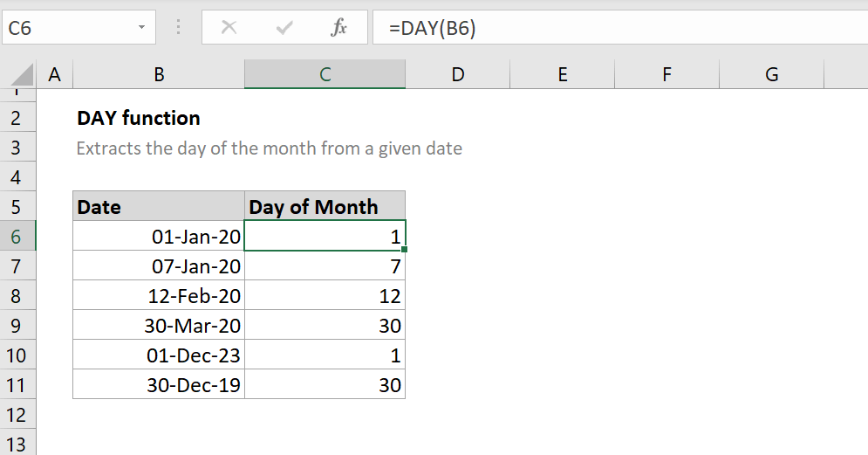Image resolution: width=868 pixels, height=455 pixels.
Task: Select cell with date 07-Jan-20
Action: 159,266
